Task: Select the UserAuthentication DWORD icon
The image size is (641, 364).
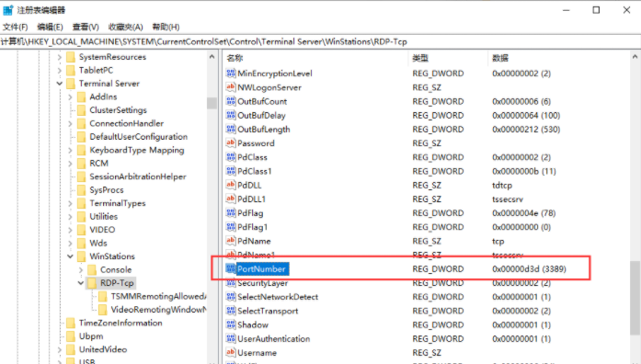Action: pos(231,338)
